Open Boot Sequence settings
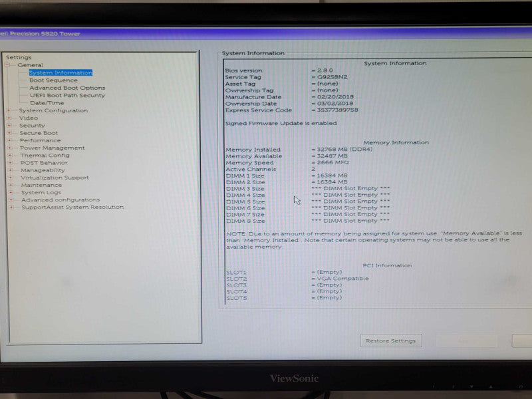Screen dimensions: 532x399 pos(54,80)
